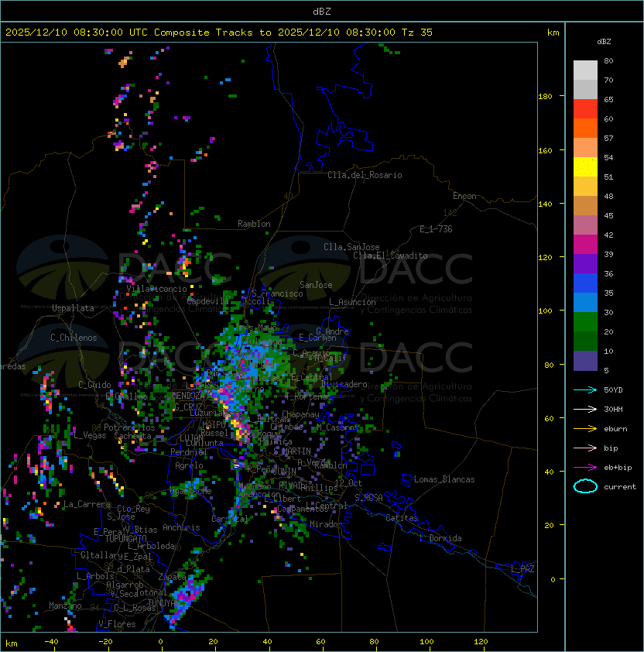
Task: Pick the bright yellow swatch in the dBZ scale
Action: (585, 167)
